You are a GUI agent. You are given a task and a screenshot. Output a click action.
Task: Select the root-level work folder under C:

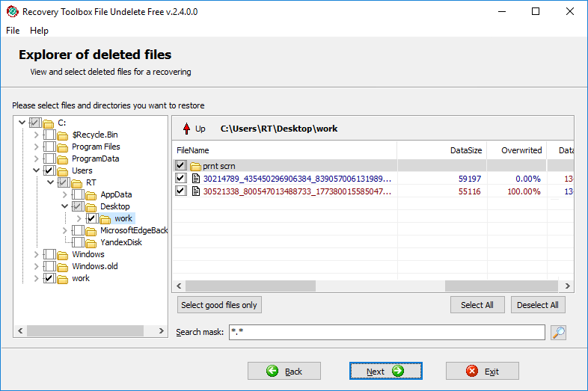click(x=81, y=278)
